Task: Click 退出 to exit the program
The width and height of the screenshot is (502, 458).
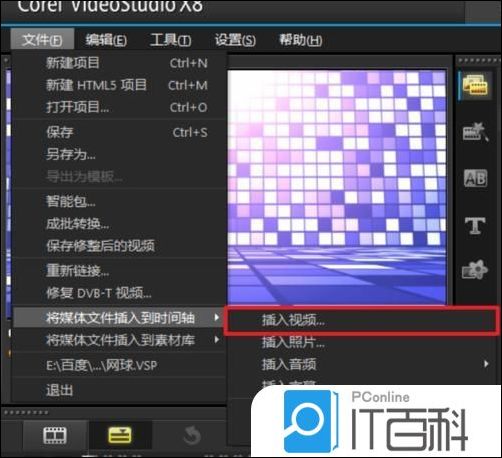Action: 120,390
